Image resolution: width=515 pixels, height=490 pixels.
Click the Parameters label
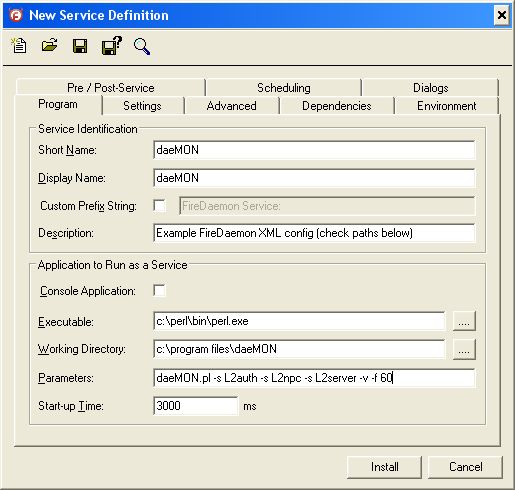tap(66, 378)
